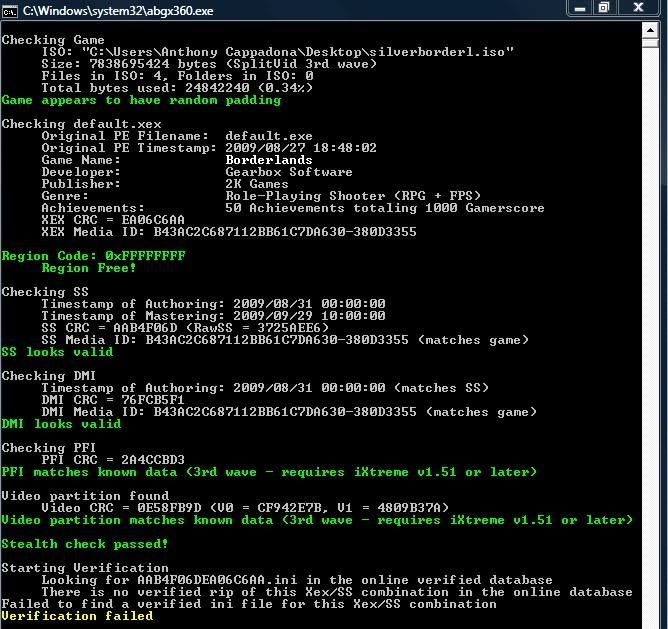This screenshot has width=668, height=629.
Task: Click 'Video CRC = 0E58FB9D' line
Action: click(245, 508)
